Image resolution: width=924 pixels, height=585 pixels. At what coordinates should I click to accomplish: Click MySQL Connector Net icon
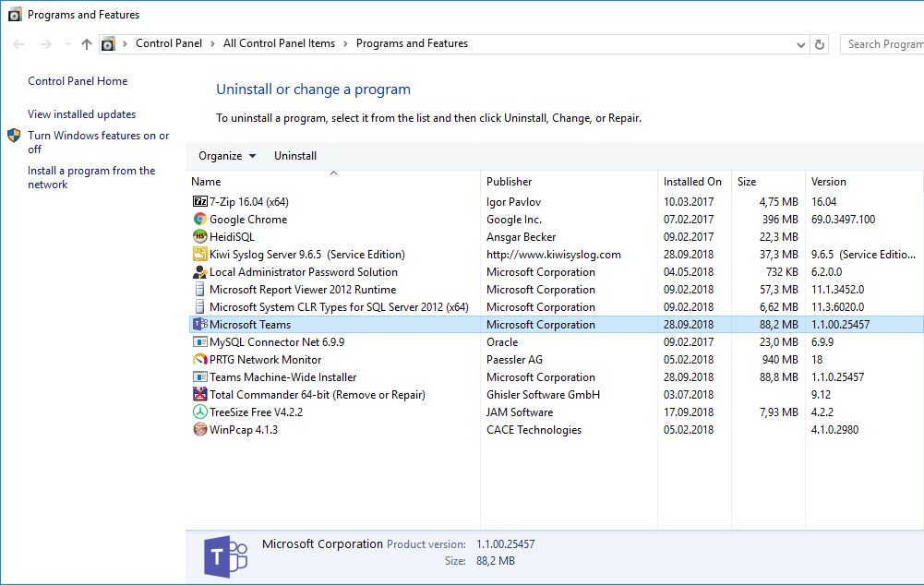[199, 341]
